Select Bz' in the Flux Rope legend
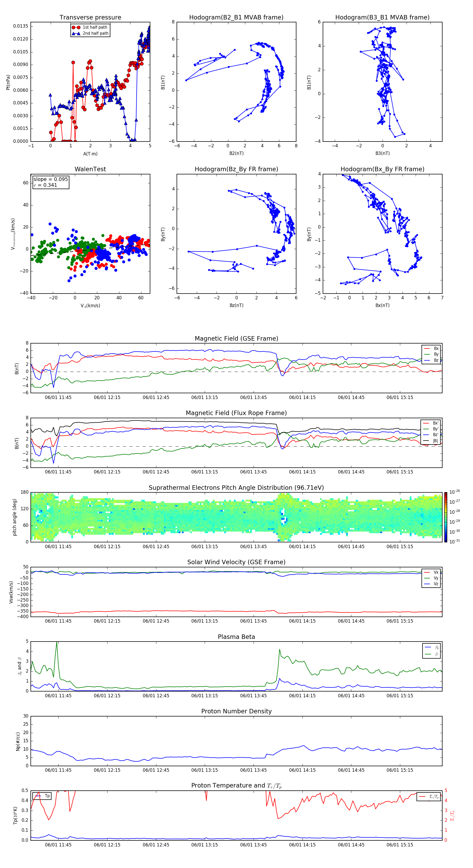The height and width of the screenshot is (868, 473). (x=431, y=435)
